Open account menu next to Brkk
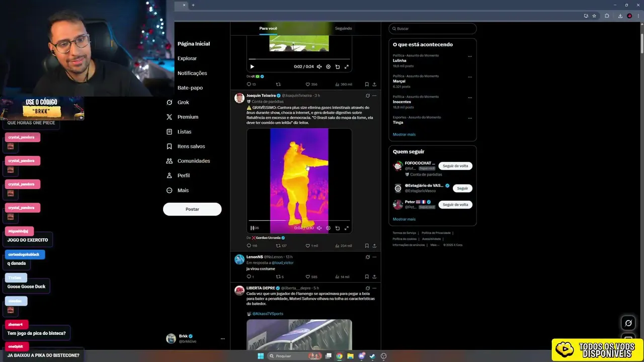This screenshot has width=644, height=362. [x=222, y=339]
